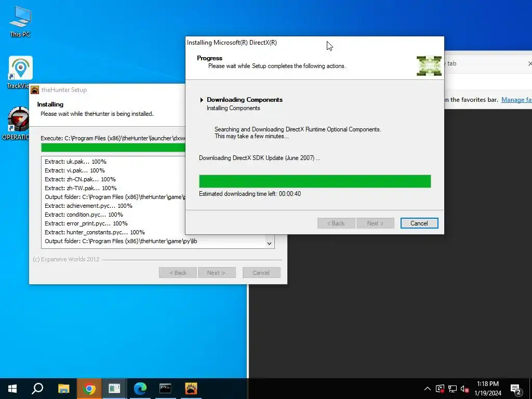Image resolution: width=532 pixels, height=399 pixels.
Task: Click Next in theHunter Setup window
Action: [217, 273]
